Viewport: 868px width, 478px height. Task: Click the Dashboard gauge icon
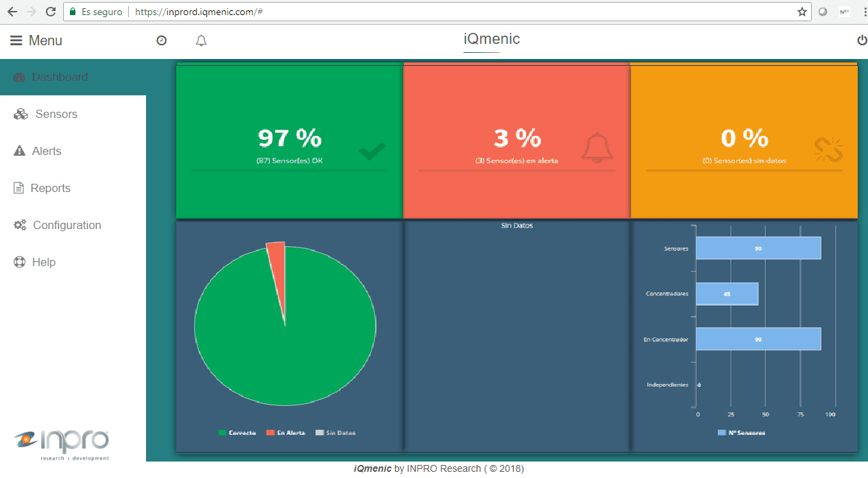(x=19, y=77)
